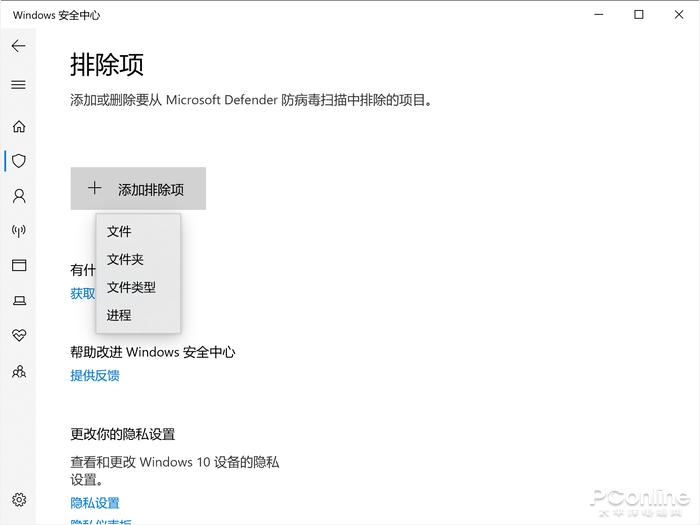Click the 获取 help link
This screenshot has height=525, width=700.
[x=82, y=294]
